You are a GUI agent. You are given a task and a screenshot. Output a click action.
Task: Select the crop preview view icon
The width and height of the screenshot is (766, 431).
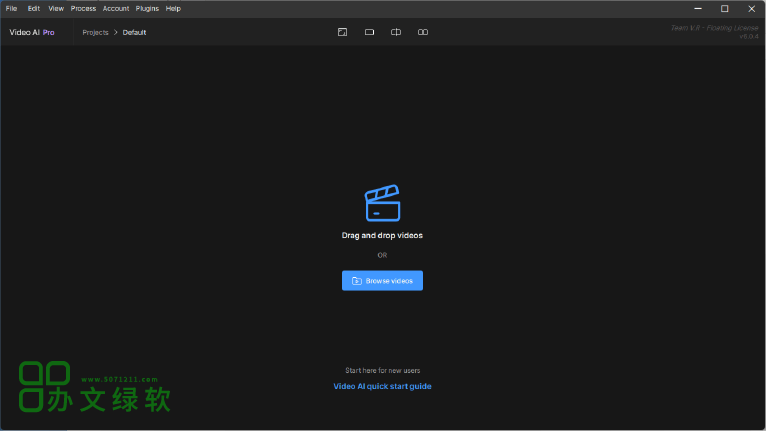(342, 32)
